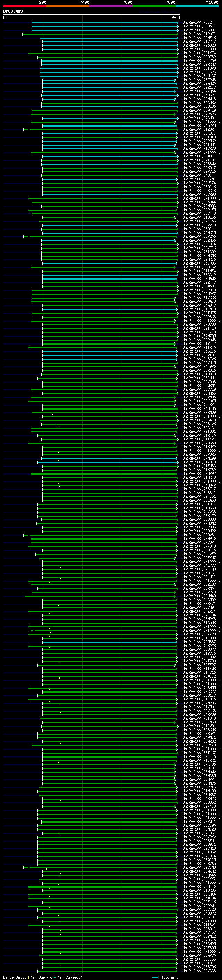Select hit label UniRef100_C5D6P1
222x980 pixels.
[199, 95]
